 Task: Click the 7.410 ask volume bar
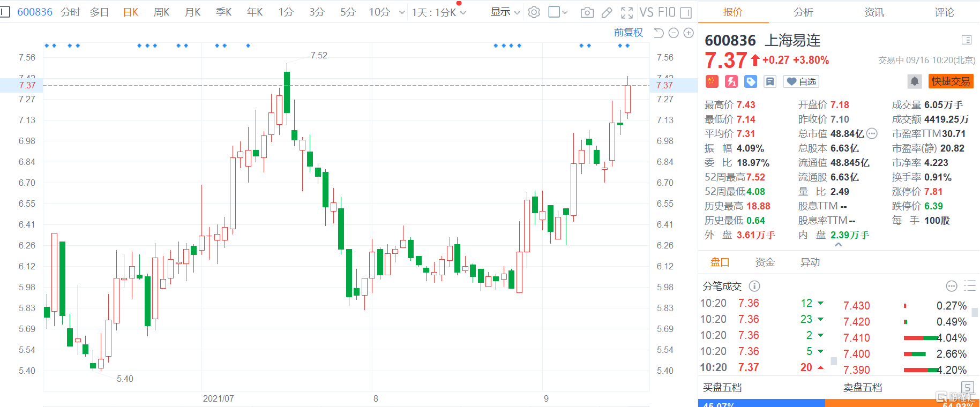[922, 338]
